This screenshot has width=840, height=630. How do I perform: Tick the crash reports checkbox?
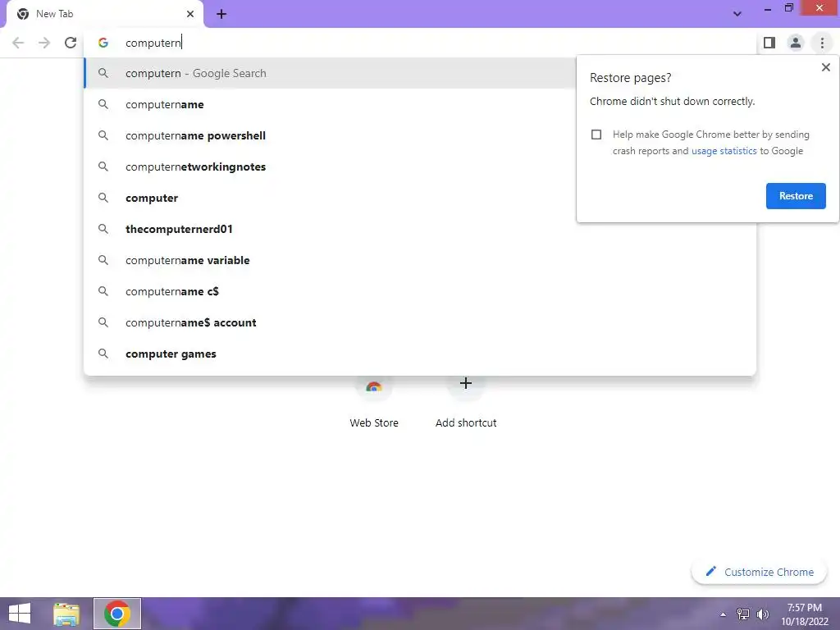[596, 135]
